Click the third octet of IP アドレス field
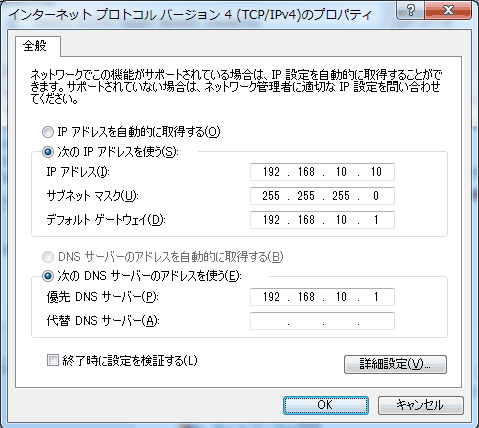Screen dimensions: 479x428 pos(341,172)
